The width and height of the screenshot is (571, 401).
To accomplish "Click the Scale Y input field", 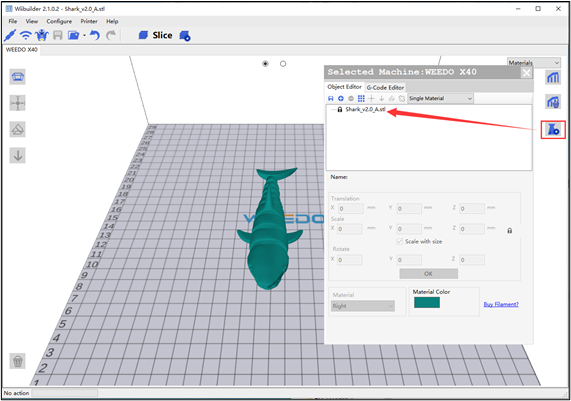I will 409,229.
